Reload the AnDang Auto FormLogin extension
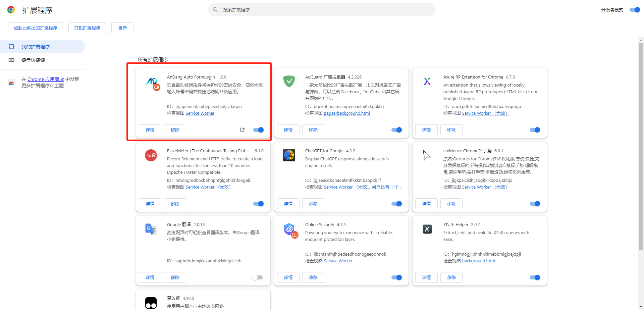This screenshot has width=644, height=310. [242, 130]
